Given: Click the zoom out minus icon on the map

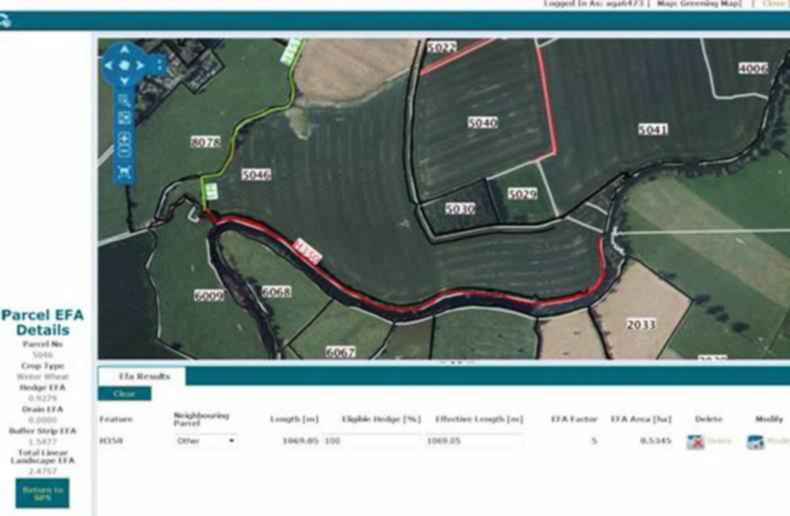Looking at the screenshot, I should pyautogui.click(x=124, y=151).
